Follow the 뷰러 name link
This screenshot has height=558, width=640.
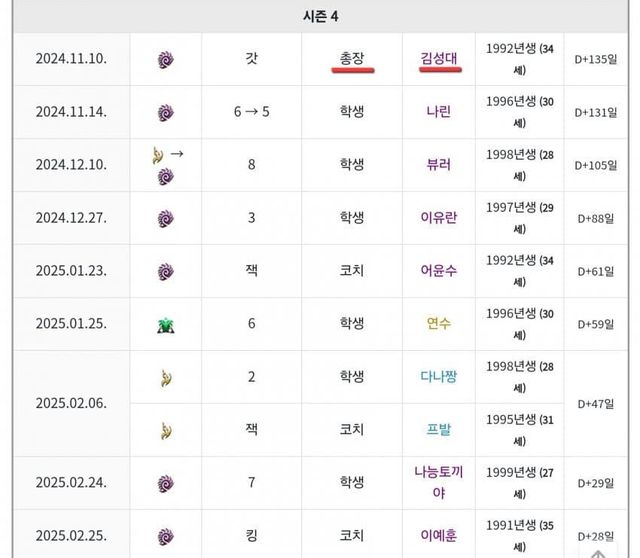pyautogui.click(x=438, y=165)
